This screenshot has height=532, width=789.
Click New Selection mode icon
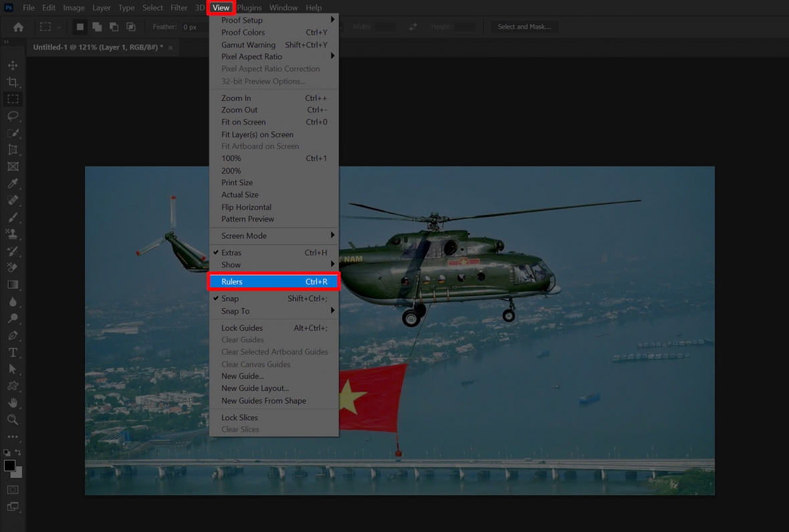(x=80, y=27)
